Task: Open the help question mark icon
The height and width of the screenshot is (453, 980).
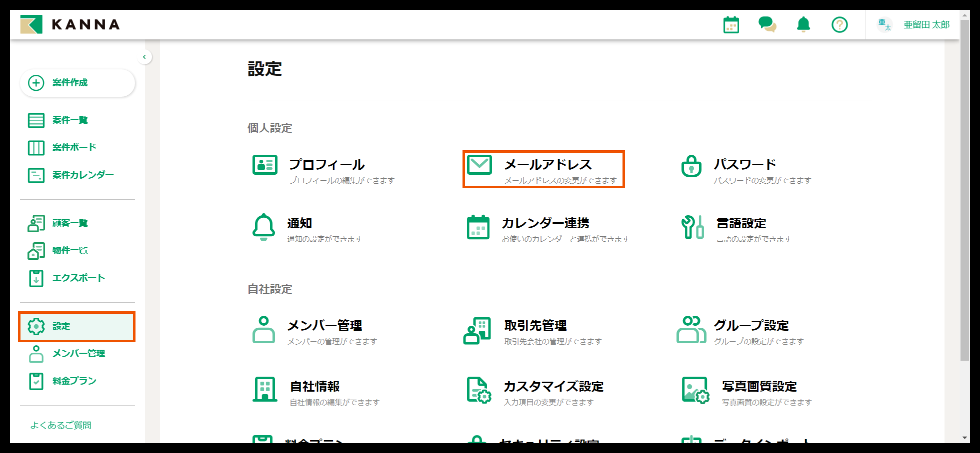Action: click(839, 25)
